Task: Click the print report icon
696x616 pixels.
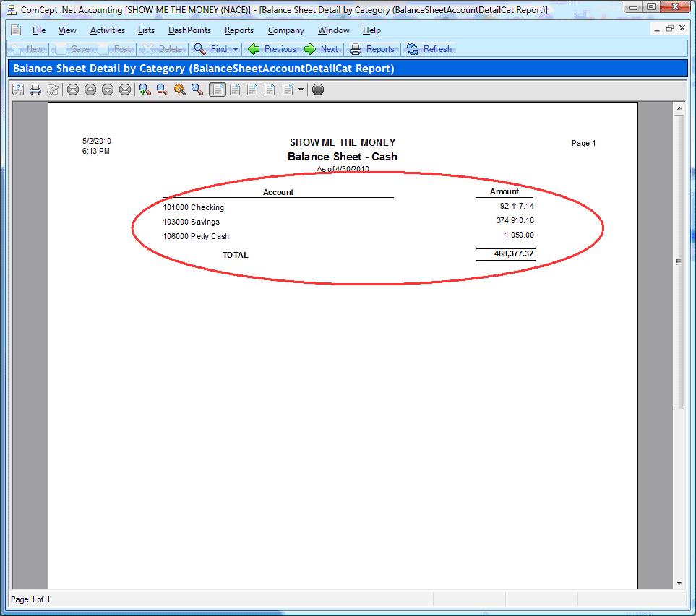Action: pos(35,90)
